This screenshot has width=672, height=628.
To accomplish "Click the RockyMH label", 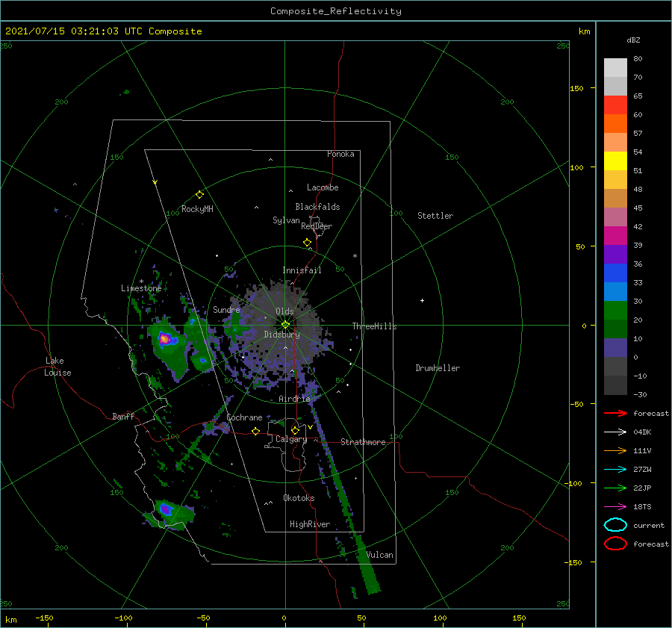I will pos(197,209).
